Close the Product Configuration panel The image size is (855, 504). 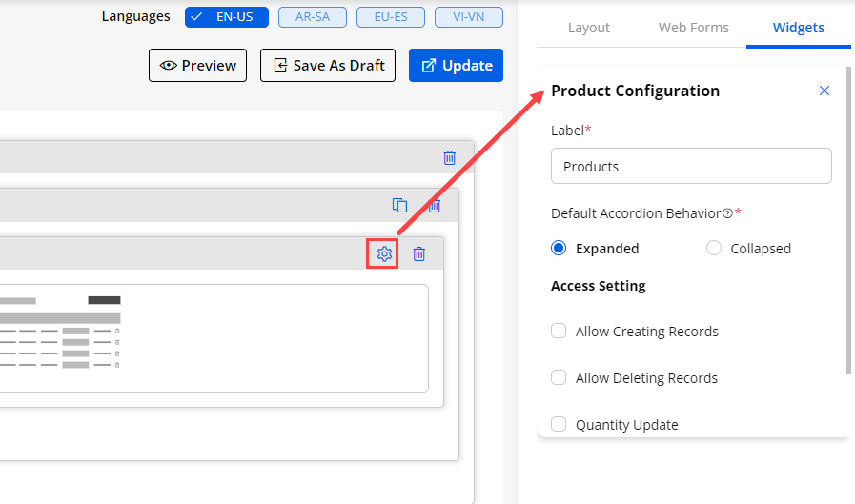[x=824, y=91]
